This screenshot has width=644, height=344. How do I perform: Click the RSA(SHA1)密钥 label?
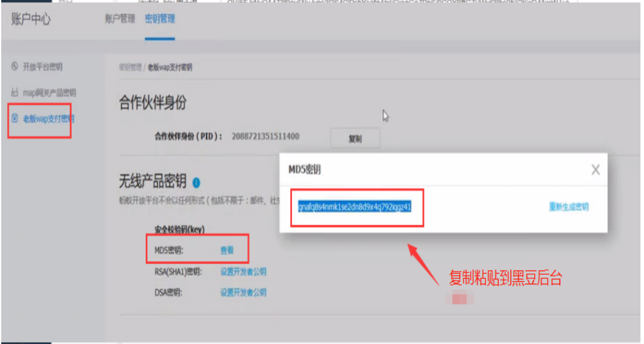click(x=178, y=272)
